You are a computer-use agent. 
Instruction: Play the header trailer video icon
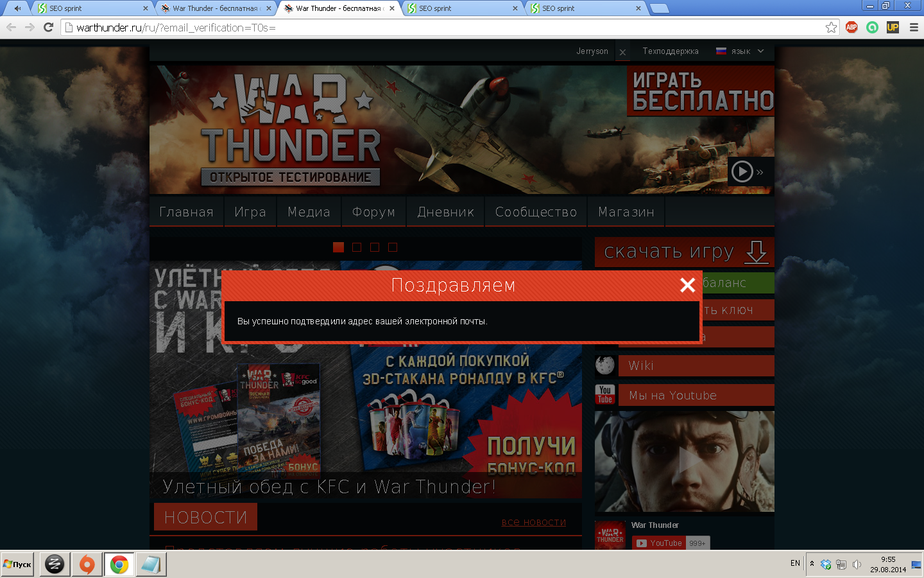[x=742, y=171]
